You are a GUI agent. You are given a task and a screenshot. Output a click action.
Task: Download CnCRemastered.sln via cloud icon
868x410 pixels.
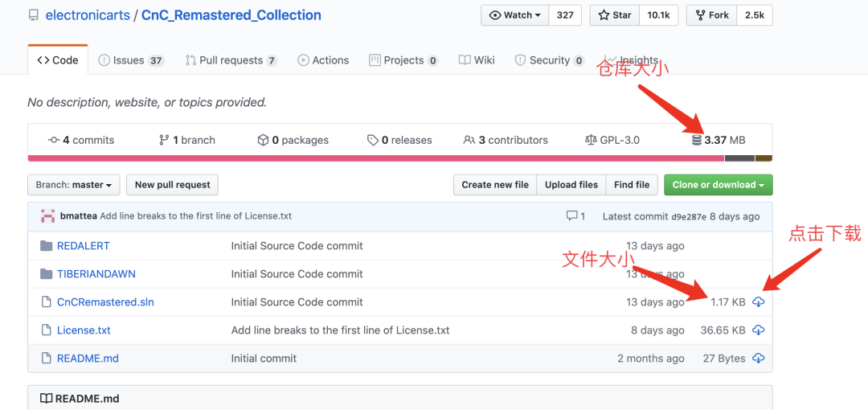(758, 302)
